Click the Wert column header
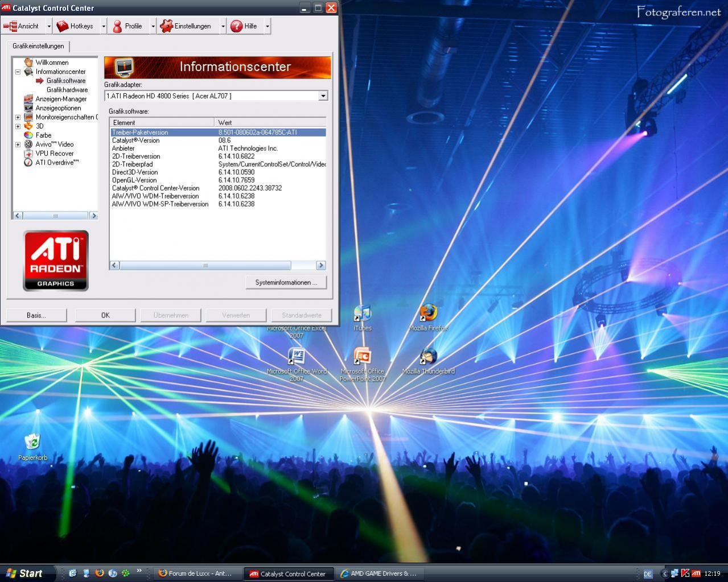The image size is (728, 582). [x=270, y=122]
